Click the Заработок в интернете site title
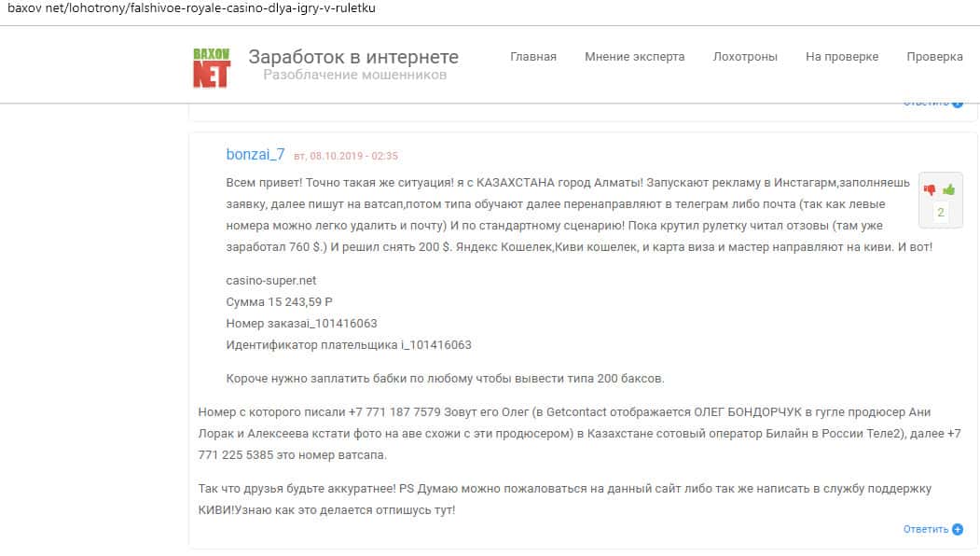This screenshot has width=980, height=556. 353,56
